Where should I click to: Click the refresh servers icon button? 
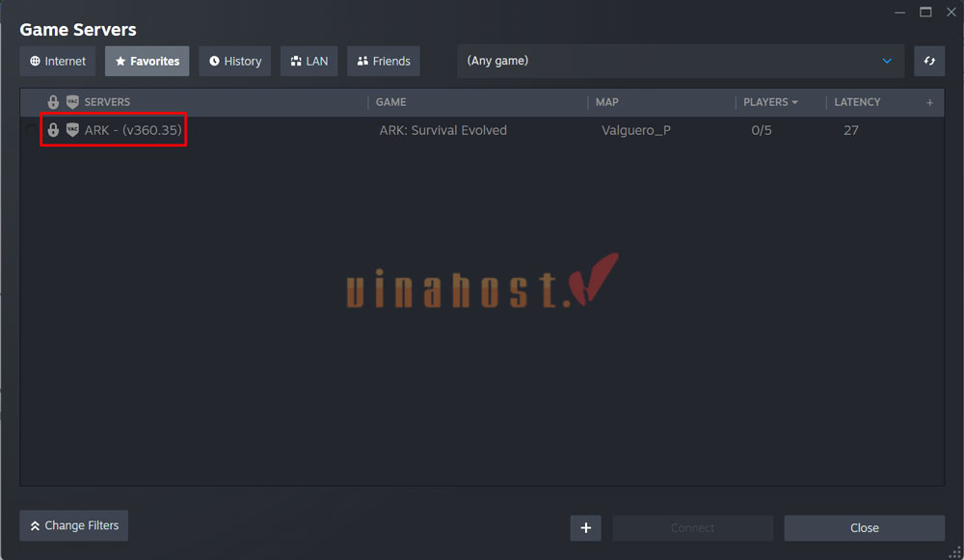tap(929, 61)
